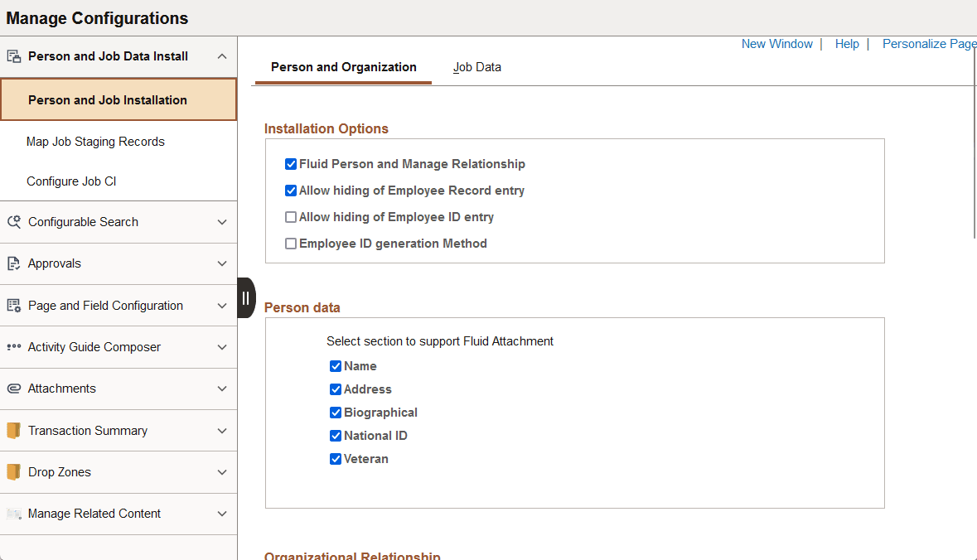This screenshot has height=560, width=977.
Task: Expand the Configurable Search section
Action: click(221, 222)
